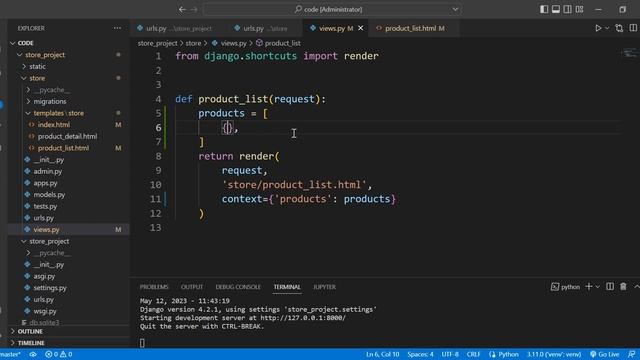Click Ln 6, Col 10 status item

pyautogui.click(x=382, y=354)
